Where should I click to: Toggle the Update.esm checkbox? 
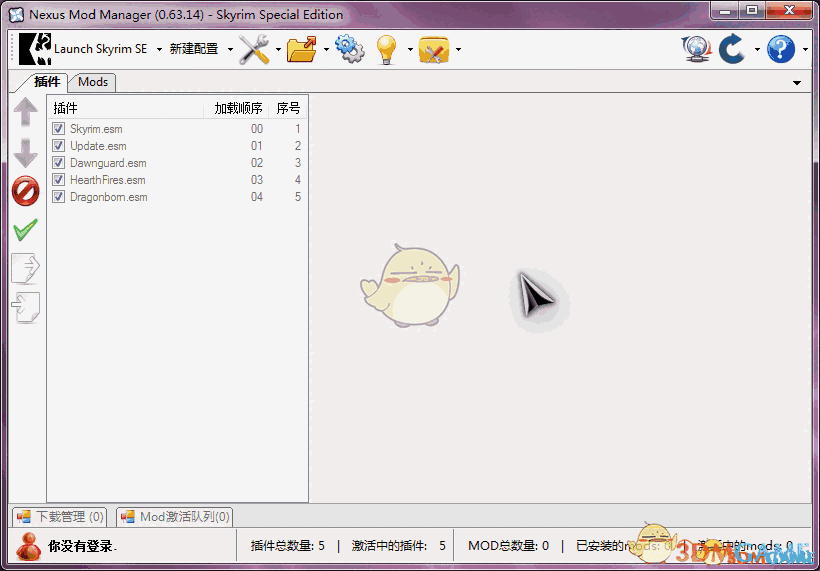(x=58, y=145)
